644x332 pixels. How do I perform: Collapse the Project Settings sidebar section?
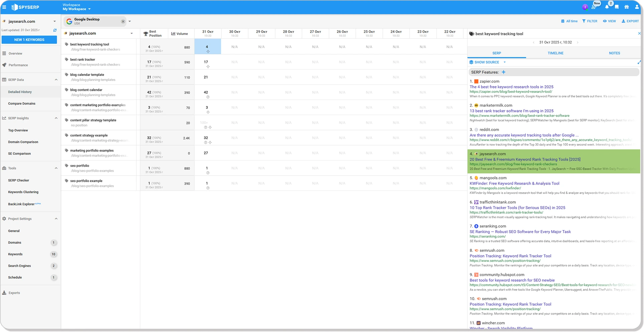tap(56, 219)
